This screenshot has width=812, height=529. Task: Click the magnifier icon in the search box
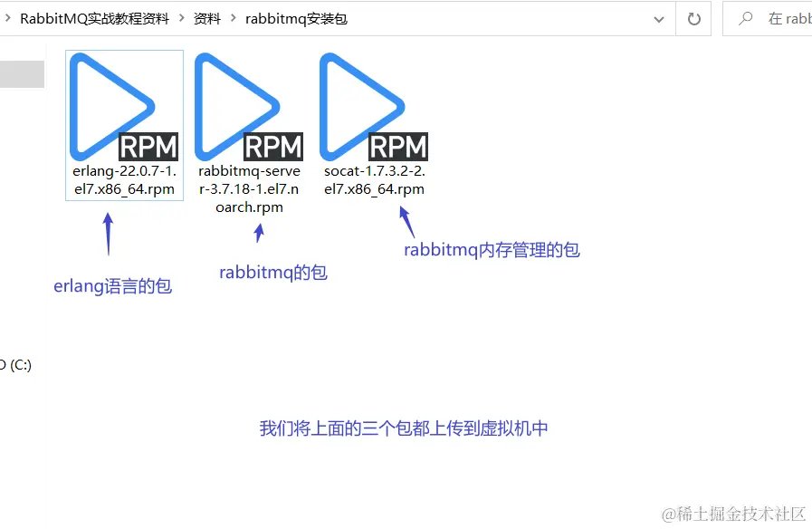[x=745, y=17]
